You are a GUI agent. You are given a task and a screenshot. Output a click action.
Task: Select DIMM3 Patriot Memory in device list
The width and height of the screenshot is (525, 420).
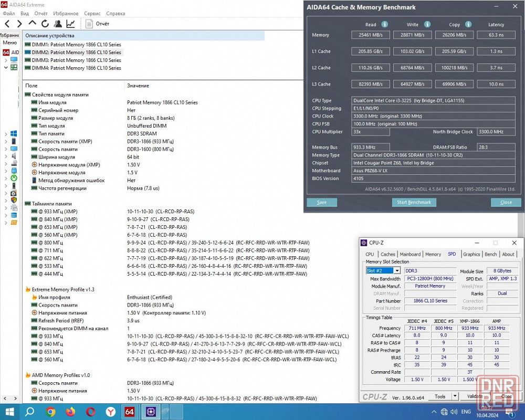76,60
